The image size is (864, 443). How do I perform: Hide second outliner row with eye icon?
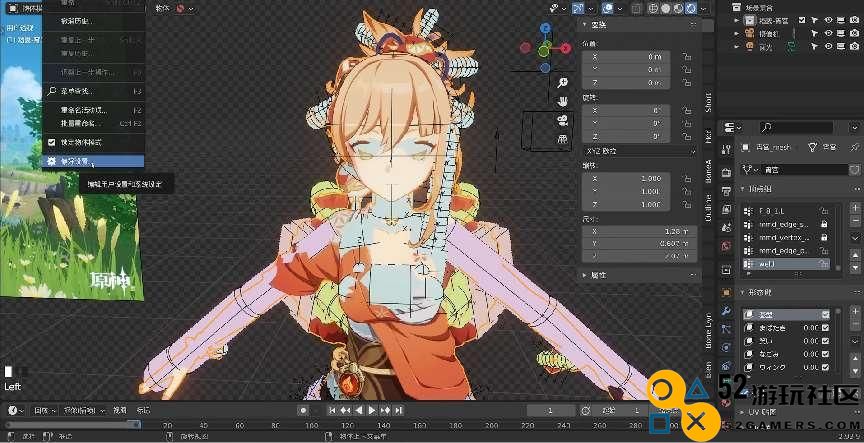click(x=828, y=34)
